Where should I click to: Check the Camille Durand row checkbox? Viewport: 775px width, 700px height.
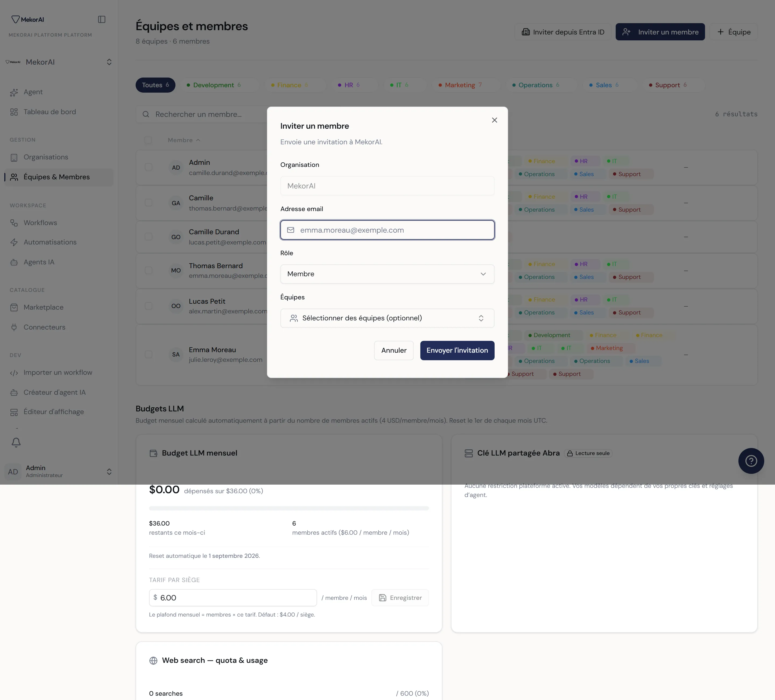click(x=148, y=237)
